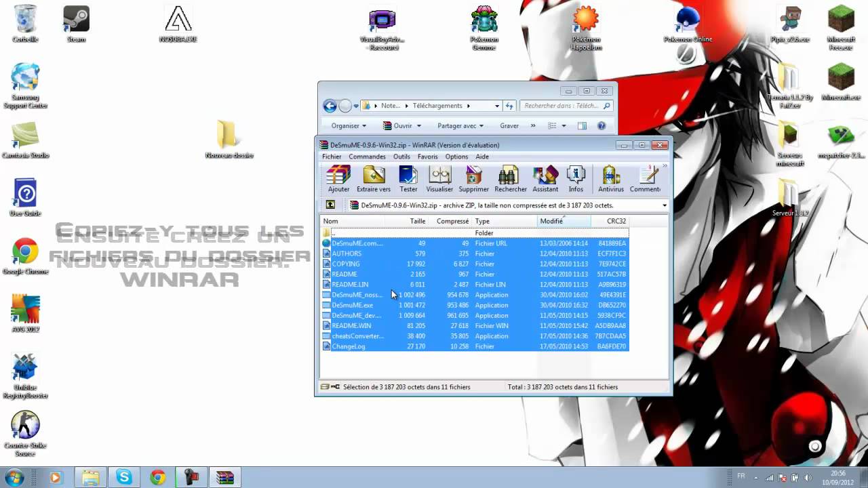Open the Options menu
The height and width of the screenshot is (488, 868).
(x=456, y=157)
